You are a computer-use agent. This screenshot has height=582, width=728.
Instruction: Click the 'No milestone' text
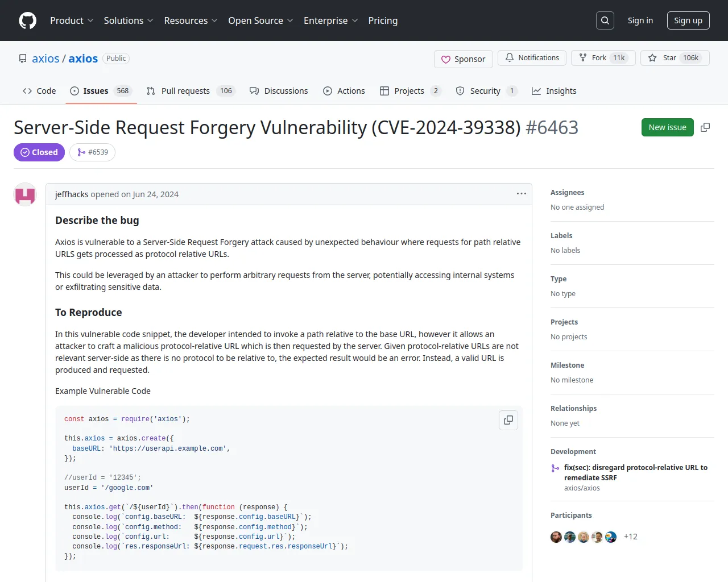point(572,380)
